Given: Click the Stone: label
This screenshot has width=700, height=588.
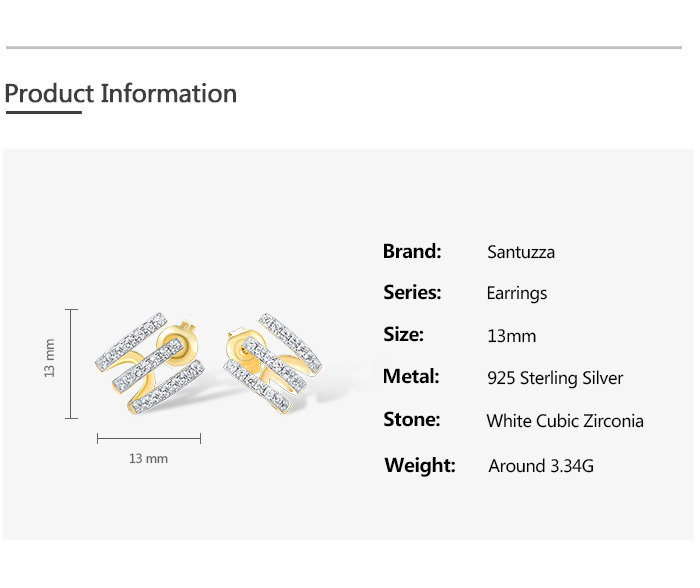Looking at the screenshot, I should click(x=412, y=420).
